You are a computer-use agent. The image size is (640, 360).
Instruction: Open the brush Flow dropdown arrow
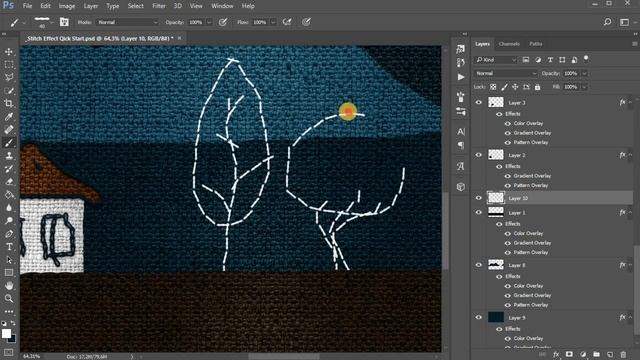[x=273, y=22]
